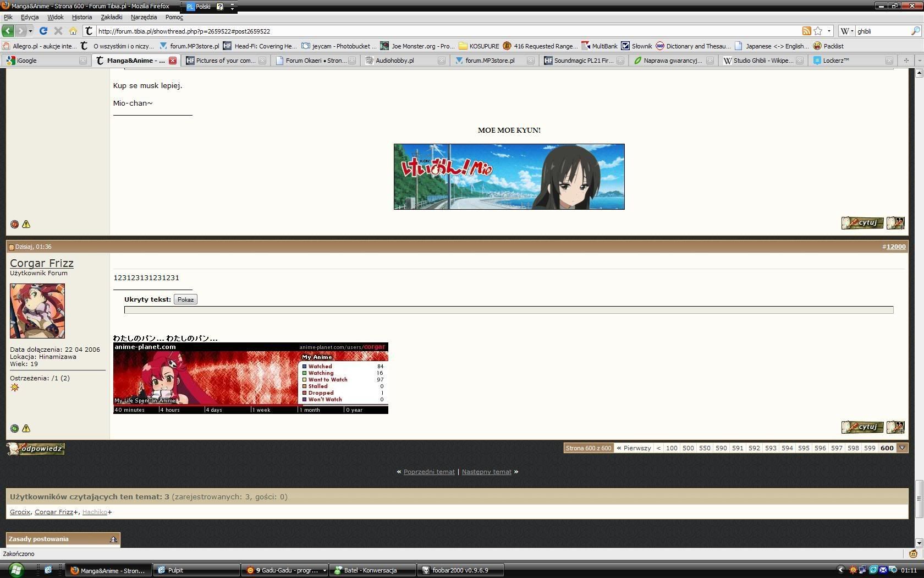Viewport: 924px width, 578px height.
Task: Switch to Pictures of your com... tab
Action: coord(226,61)
